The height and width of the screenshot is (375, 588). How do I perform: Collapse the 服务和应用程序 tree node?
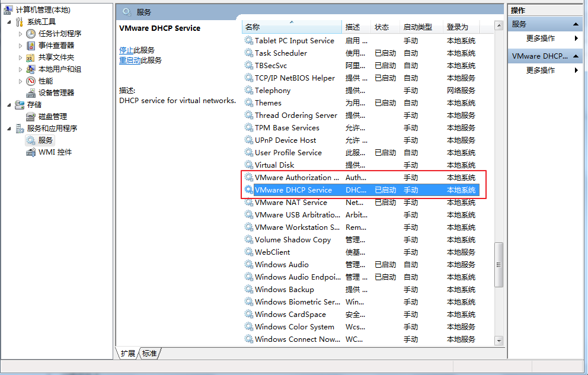coord(9,129)
